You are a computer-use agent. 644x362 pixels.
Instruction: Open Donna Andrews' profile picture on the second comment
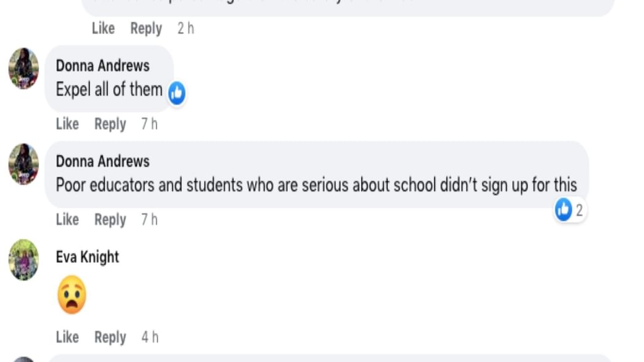[x=23, y=165]
